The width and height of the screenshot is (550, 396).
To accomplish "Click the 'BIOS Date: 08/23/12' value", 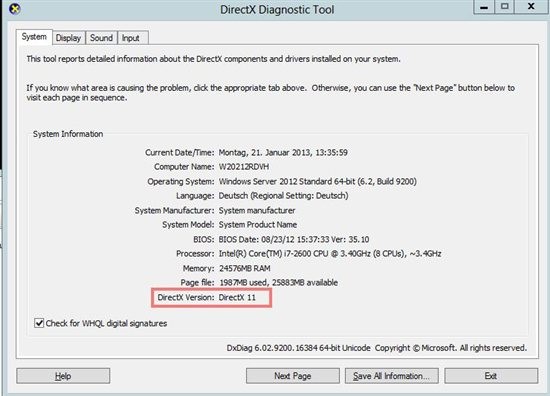I will click(294, 239).
